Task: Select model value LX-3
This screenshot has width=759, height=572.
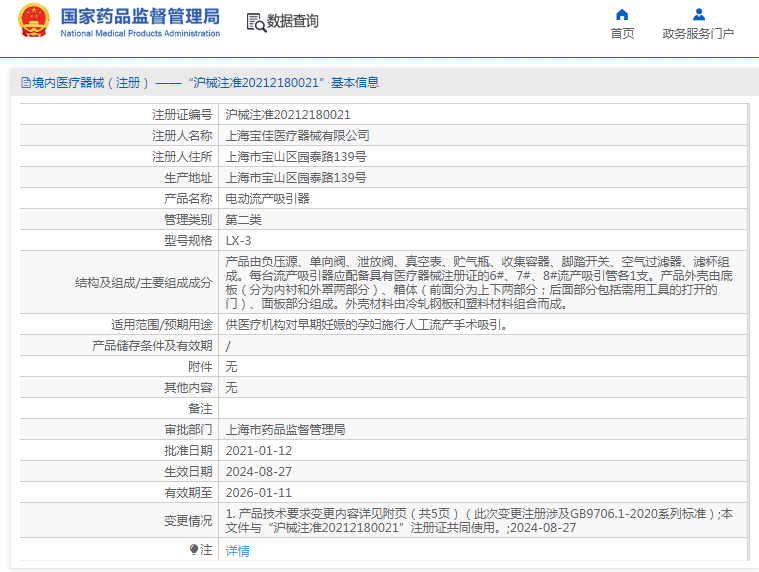Action: [238, 241]
